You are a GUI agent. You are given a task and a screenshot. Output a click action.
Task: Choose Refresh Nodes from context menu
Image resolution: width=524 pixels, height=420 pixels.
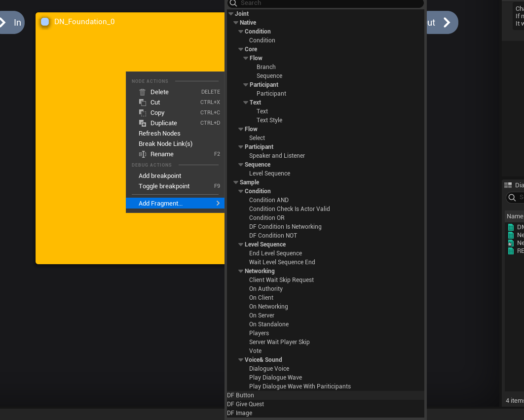(x=159, y=134)
